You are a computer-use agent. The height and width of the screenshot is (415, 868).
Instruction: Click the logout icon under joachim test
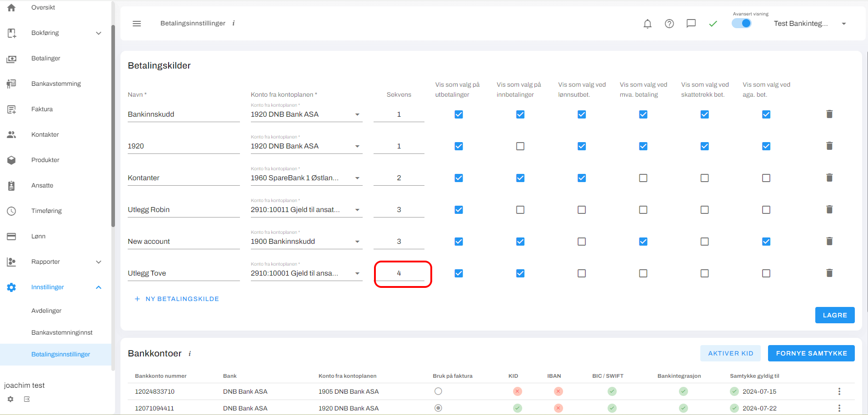27,399
